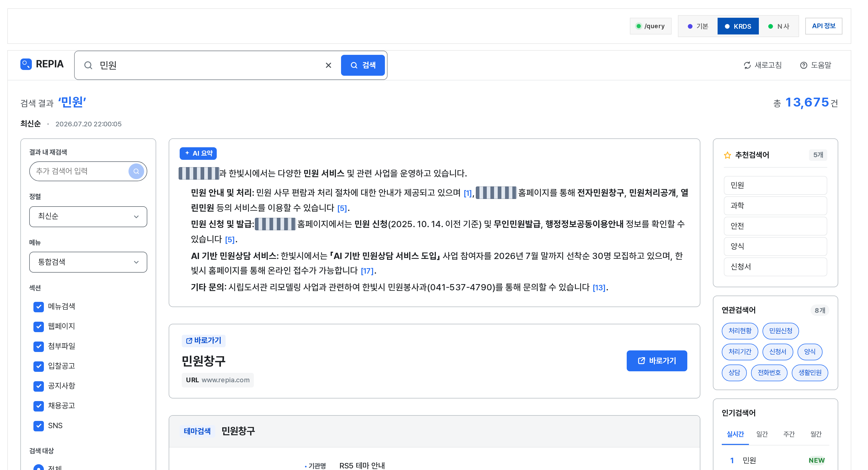Click the 총 13,675 건 result count
This screenshot has height=470, width=868.
806,103
